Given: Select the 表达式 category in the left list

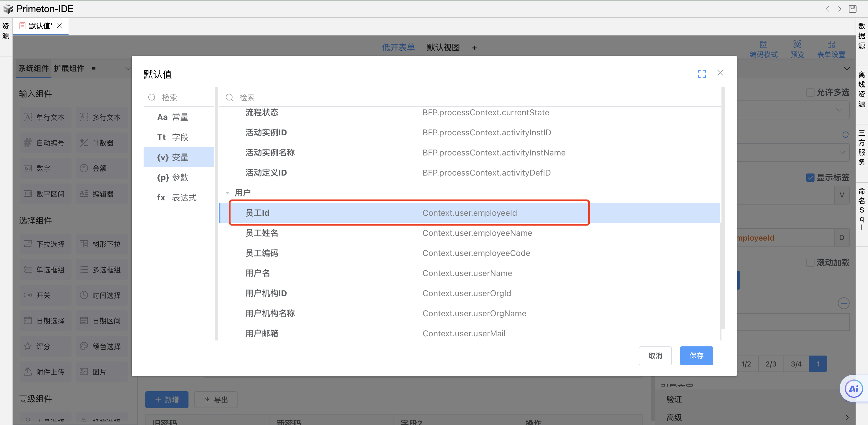Looking at the screenshot, I should 178,197.
